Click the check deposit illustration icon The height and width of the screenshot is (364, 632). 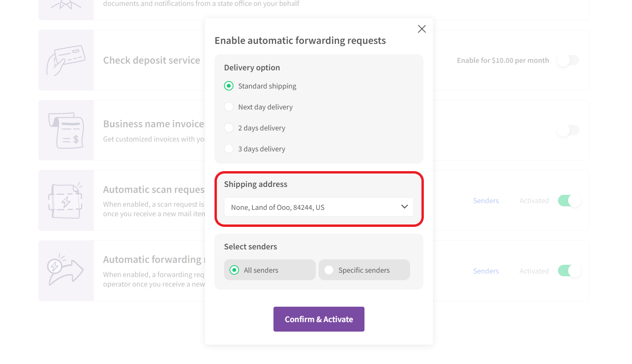pyautogui.click(x=66, y=60)
